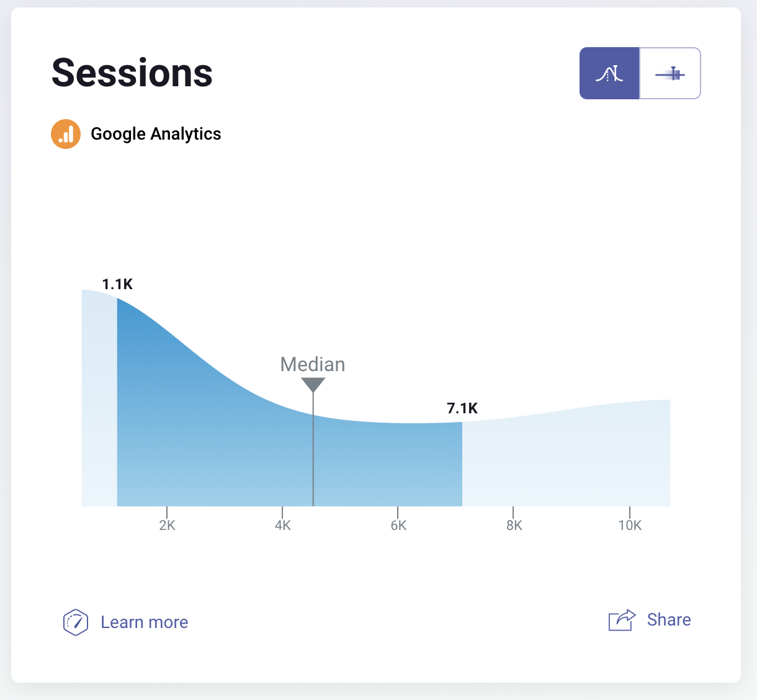
Task: Click the Learn more link
Action: click(144, 622)
